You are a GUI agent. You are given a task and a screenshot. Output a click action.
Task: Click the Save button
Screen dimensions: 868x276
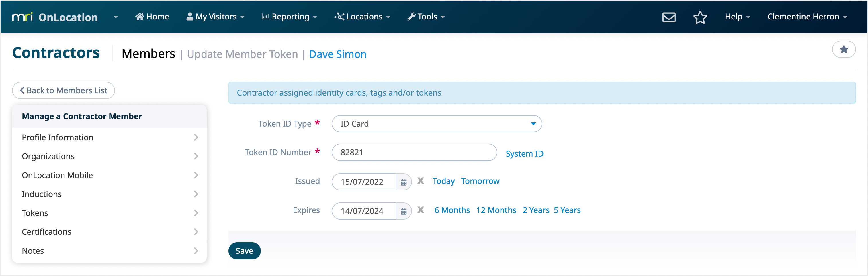click(x=244, y=251)
